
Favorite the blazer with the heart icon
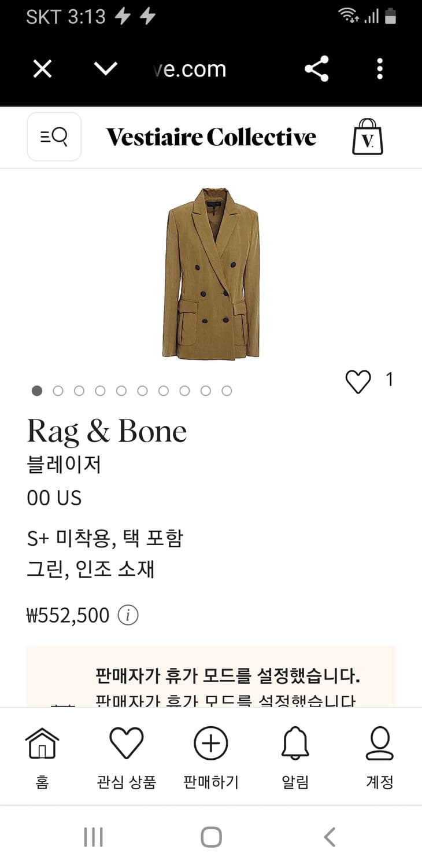(358, 380)
